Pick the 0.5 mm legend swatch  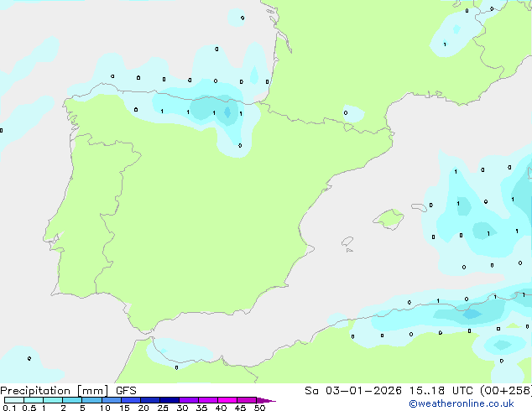pos(34,400)
